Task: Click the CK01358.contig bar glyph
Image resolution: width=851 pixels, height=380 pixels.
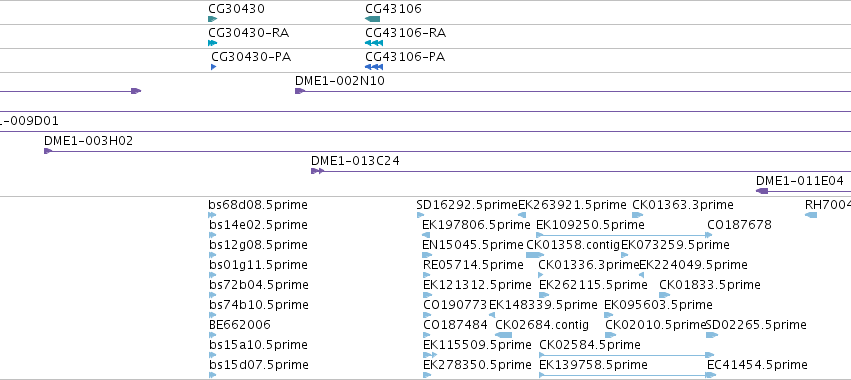Action: tap(535, 255)
